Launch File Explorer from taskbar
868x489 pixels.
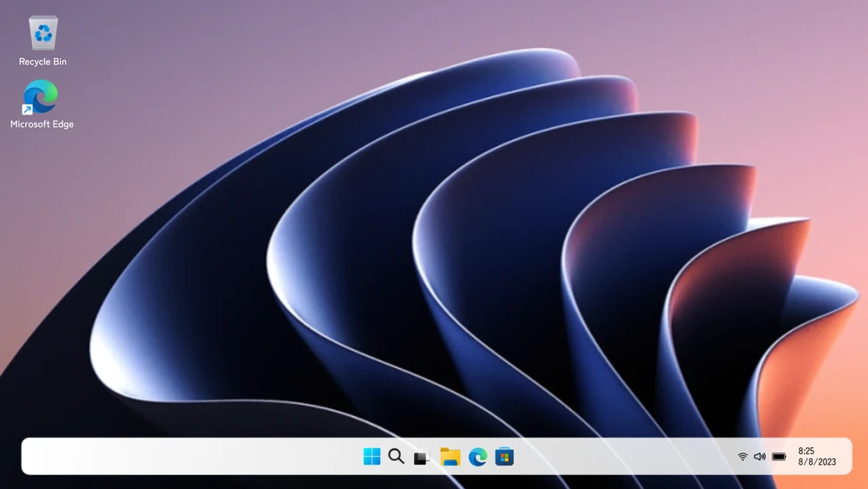(450, 456)
